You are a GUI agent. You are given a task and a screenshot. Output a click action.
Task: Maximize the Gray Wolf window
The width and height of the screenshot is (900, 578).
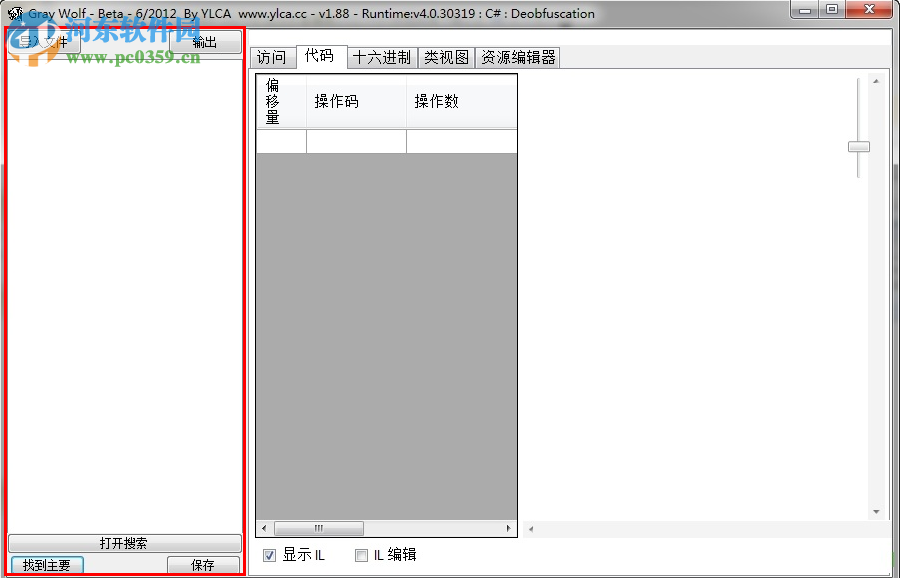coord(832,10)
